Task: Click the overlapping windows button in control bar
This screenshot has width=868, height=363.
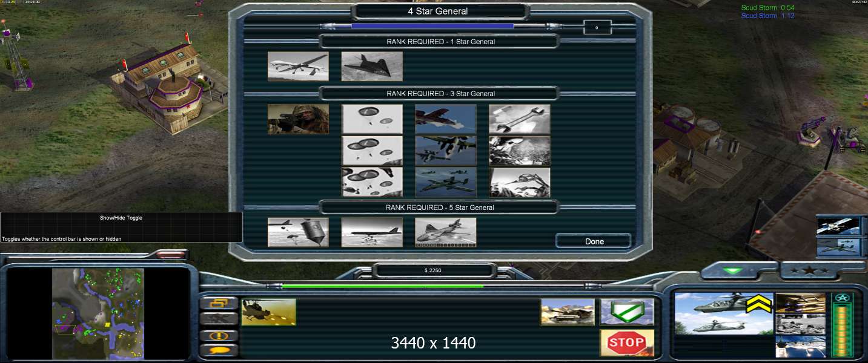Action: click(x=219, y=303)
